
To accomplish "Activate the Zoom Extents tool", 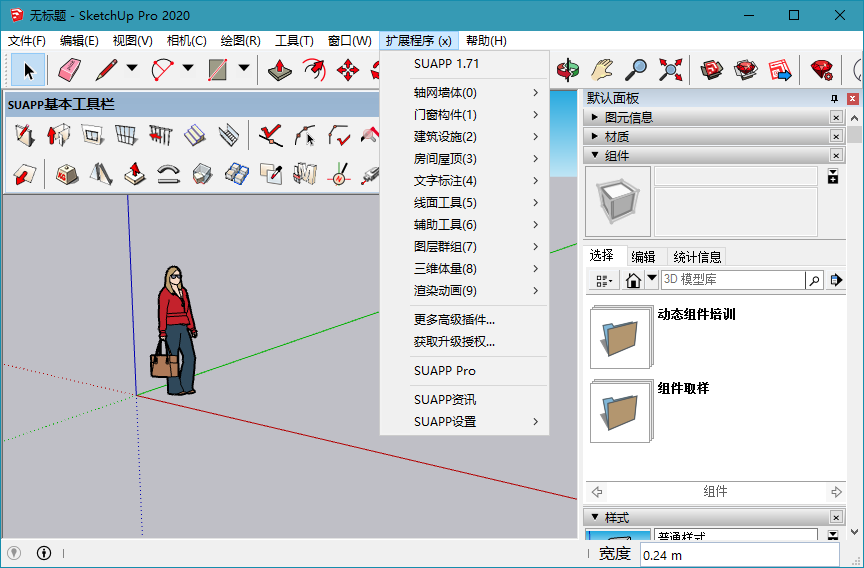I will click(670, 70).
